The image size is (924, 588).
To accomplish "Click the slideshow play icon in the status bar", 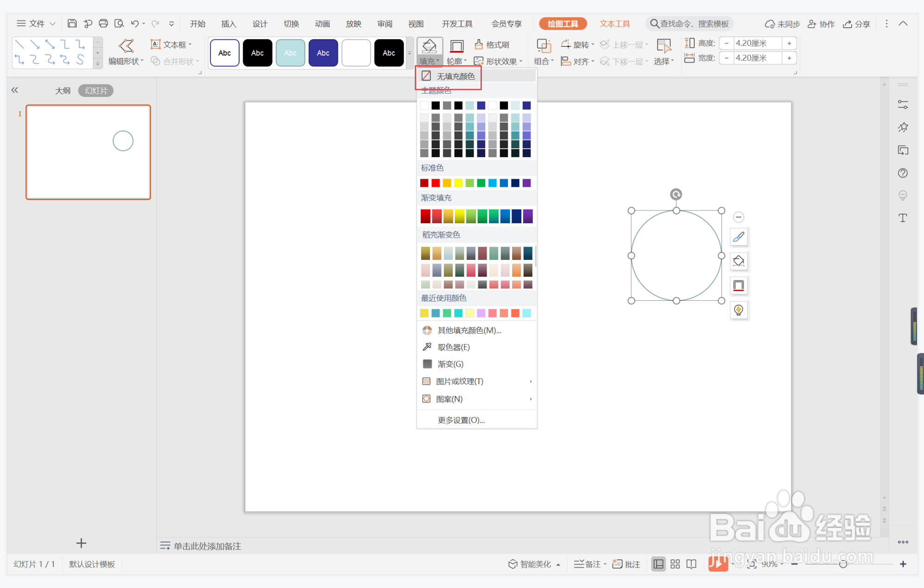I will pyautogui.click(x=717, y=564).
